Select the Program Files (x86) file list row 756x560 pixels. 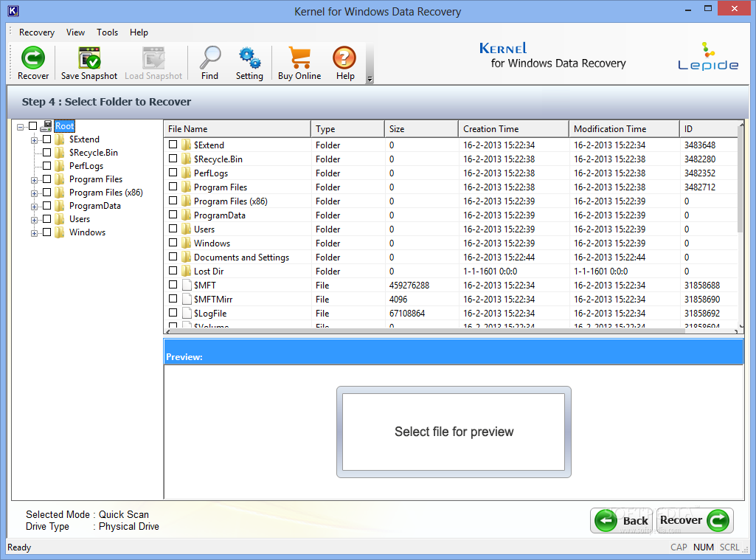pos(451,201)
